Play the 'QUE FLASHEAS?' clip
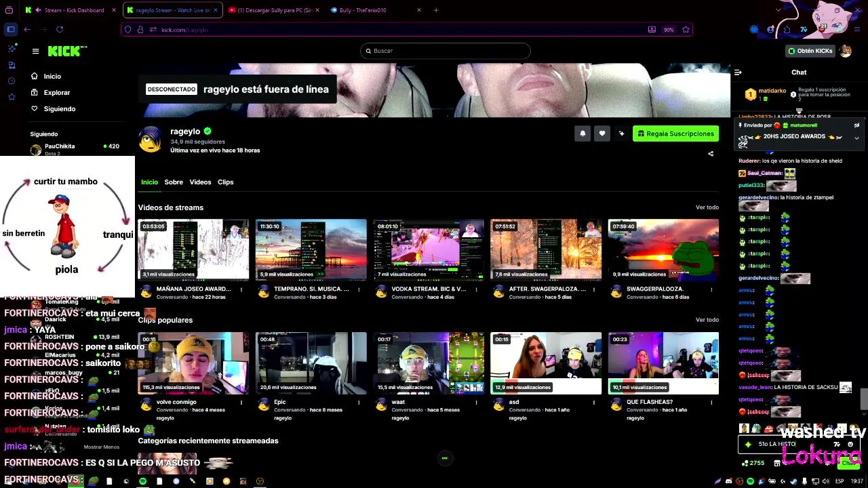This screenshot has width=868, height=488. 663,363
